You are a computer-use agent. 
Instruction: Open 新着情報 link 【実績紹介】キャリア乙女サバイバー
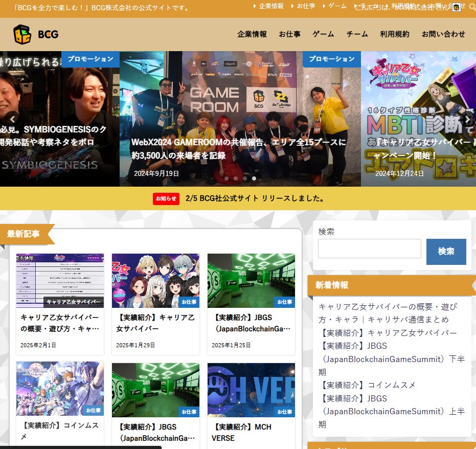point(388,333)
